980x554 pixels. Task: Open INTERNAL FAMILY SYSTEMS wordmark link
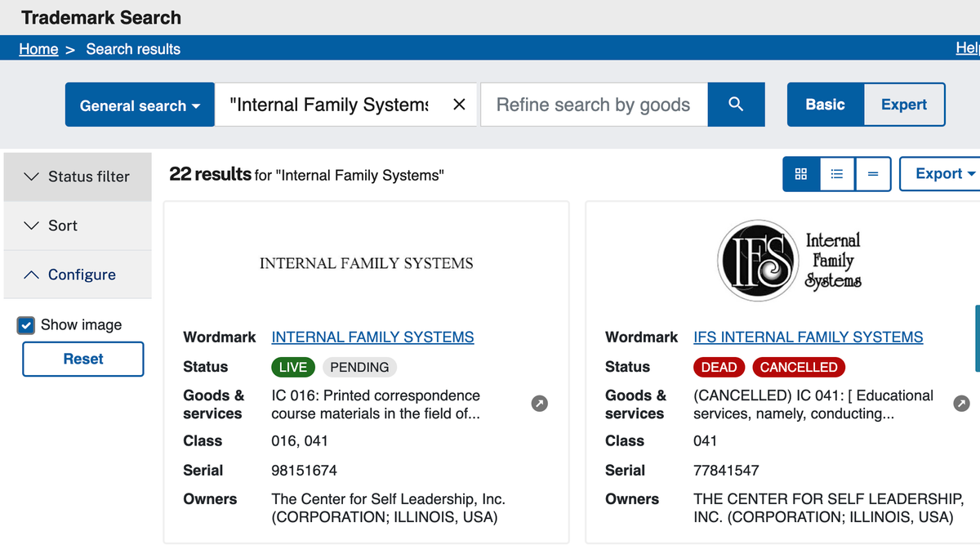tap(372, 337)
